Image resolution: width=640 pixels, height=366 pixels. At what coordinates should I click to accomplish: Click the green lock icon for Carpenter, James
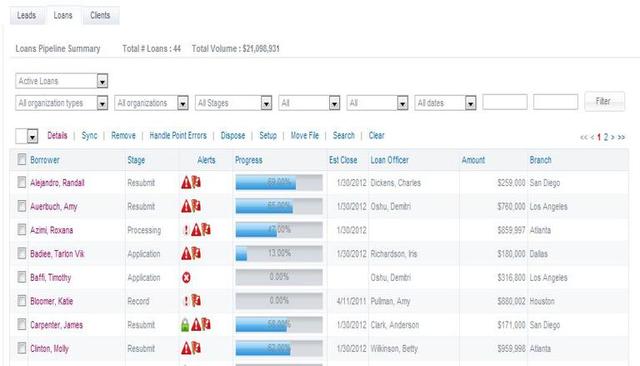coord(185,325)
